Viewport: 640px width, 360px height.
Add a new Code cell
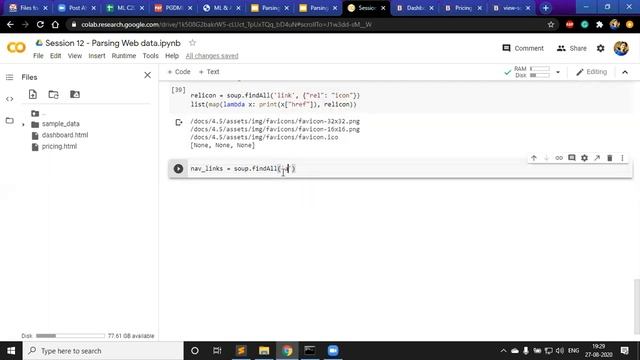point(179,72)
